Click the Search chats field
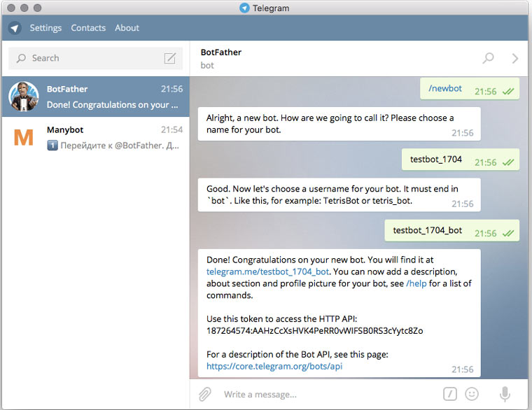Image resolution: width=532 pixels, height=410 pixels. tap(95, 58)
